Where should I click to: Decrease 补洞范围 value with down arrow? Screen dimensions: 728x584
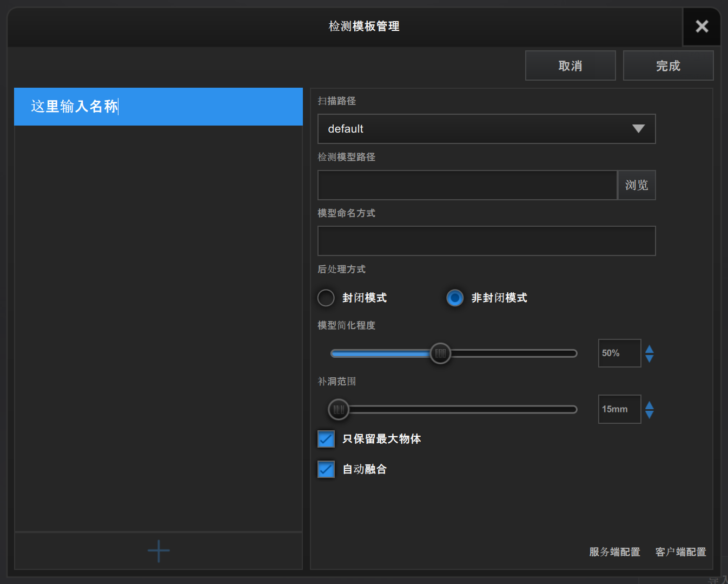tap(650, 415)
